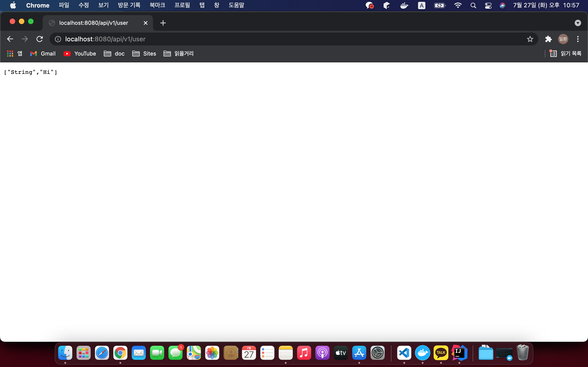Open the YouTube bookmark
The height and width of the screenshot is (367, 588).
pyautogui.click(x=80, y=54)
